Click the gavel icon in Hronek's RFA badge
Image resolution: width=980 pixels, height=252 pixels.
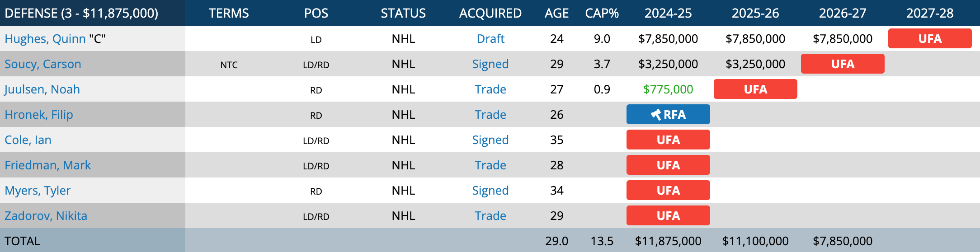click(656, 115)
